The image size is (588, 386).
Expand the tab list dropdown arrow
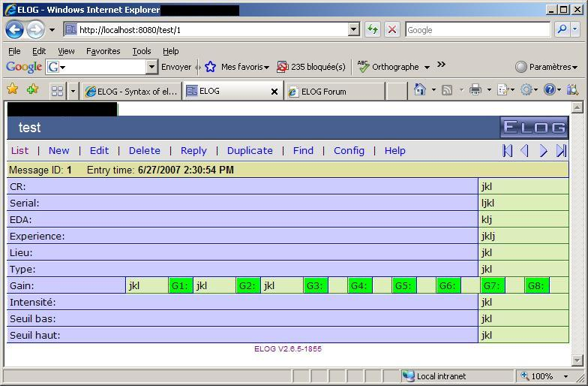73,91
